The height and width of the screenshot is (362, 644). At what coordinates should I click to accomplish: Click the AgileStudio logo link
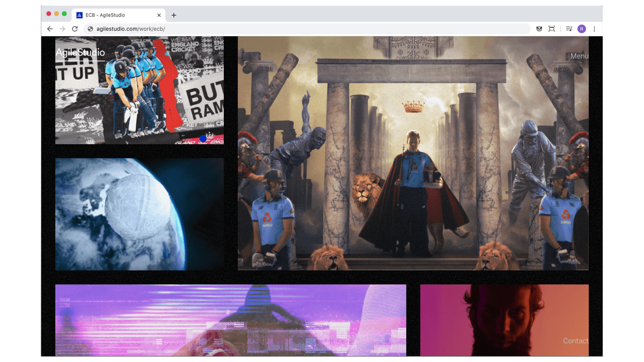[80, 52]
